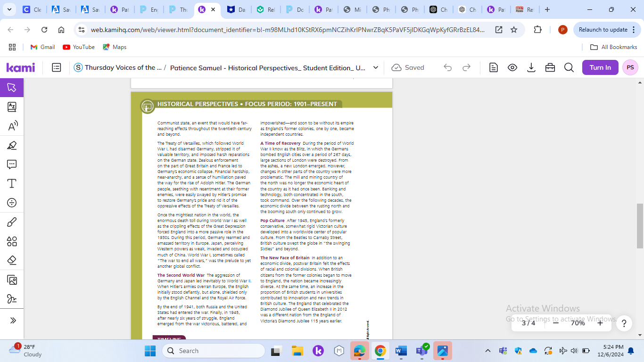
Task: Click the Kami logo
Action: pyautogui.click(x=20, y=67)
